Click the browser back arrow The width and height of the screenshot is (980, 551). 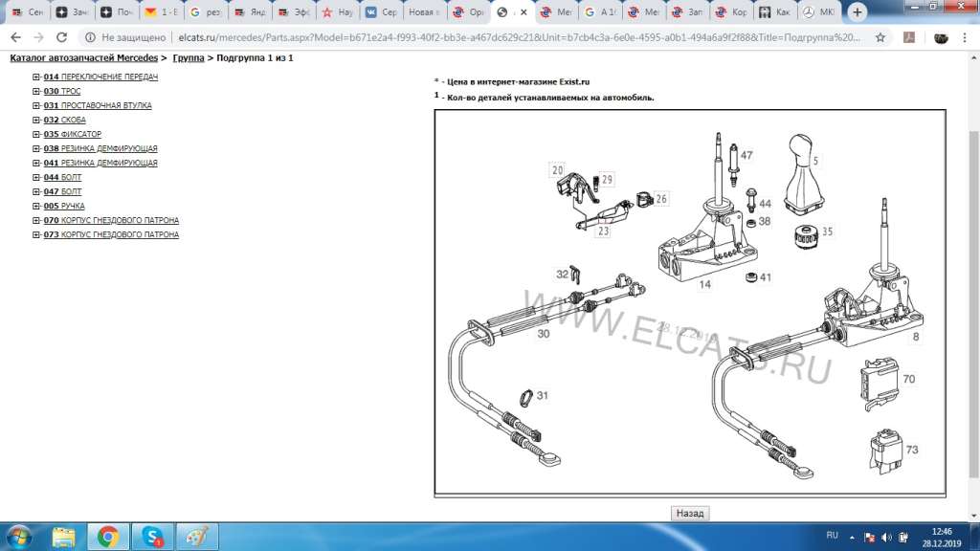(13, 38)
